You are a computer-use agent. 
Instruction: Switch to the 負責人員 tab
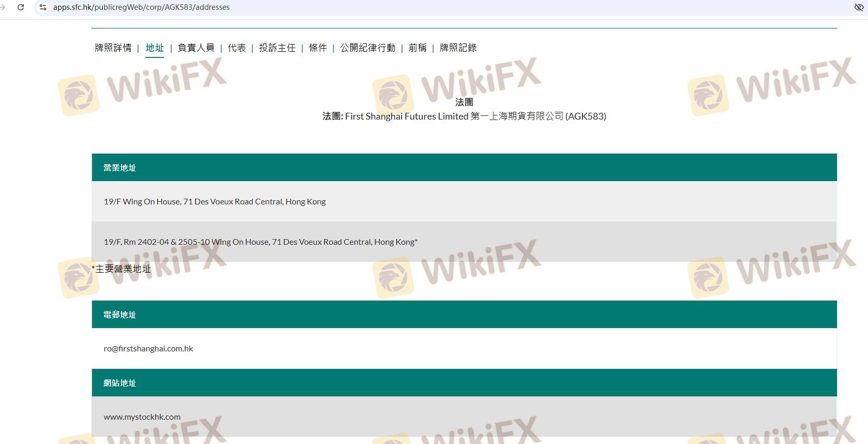coord(196,48)
